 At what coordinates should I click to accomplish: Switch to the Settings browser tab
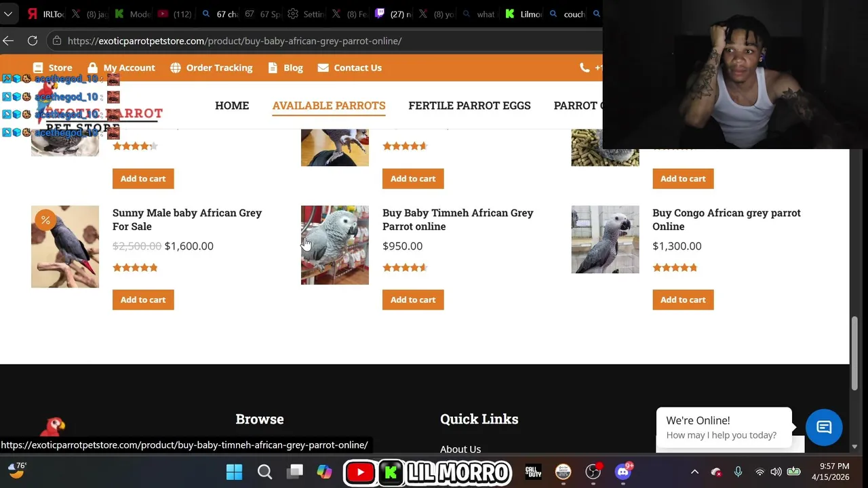coord(305,14)
